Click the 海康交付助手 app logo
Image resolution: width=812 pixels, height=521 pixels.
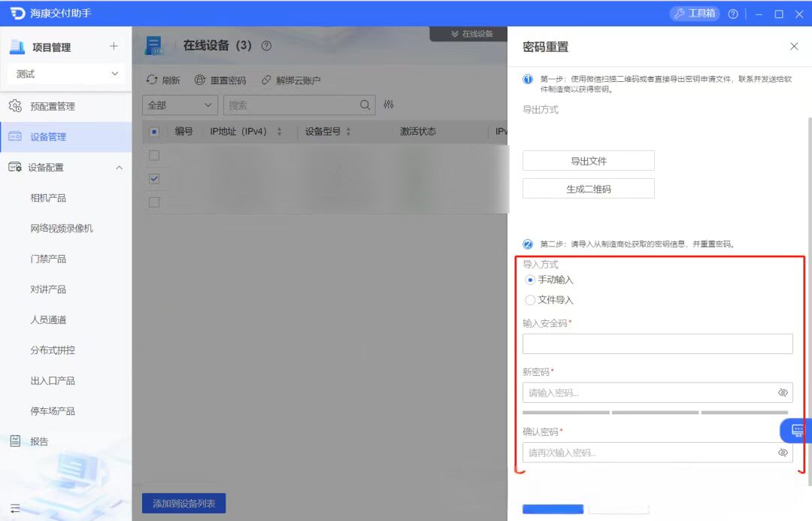click(17, 14)
